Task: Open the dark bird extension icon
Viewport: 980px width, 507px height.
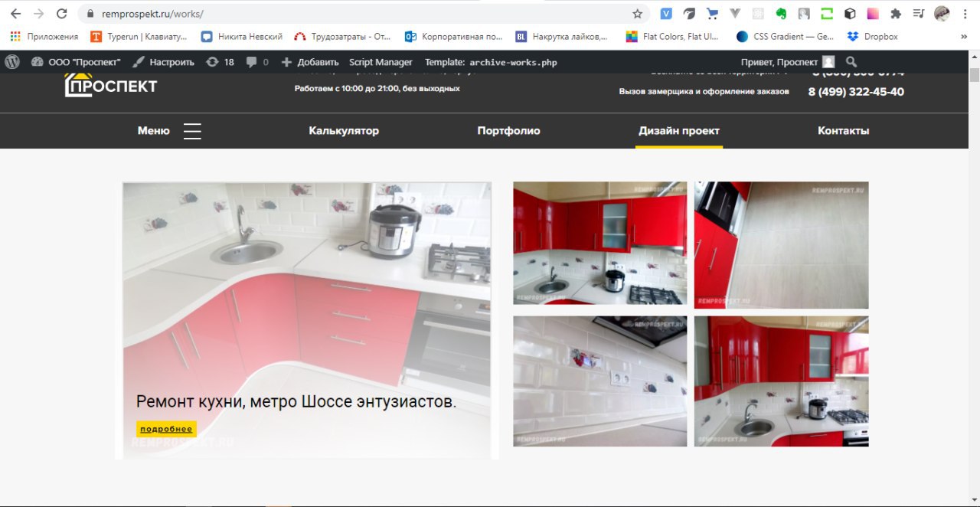Action: pos(690,14)
